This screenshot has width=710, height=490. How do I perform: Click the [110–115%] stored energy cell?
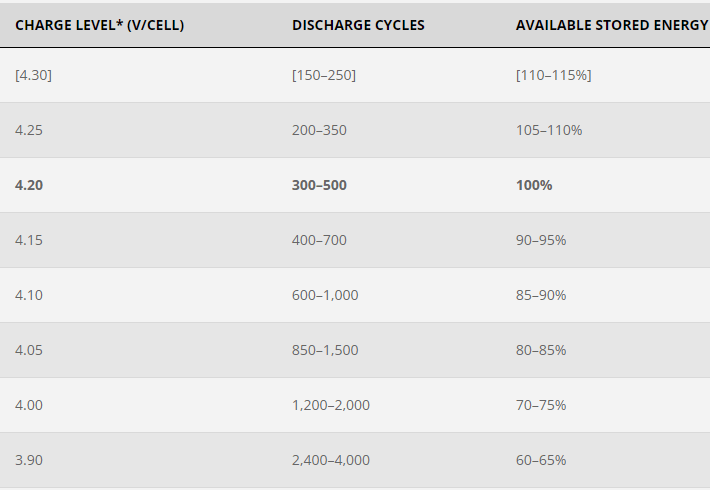click(x=553, y=75)
